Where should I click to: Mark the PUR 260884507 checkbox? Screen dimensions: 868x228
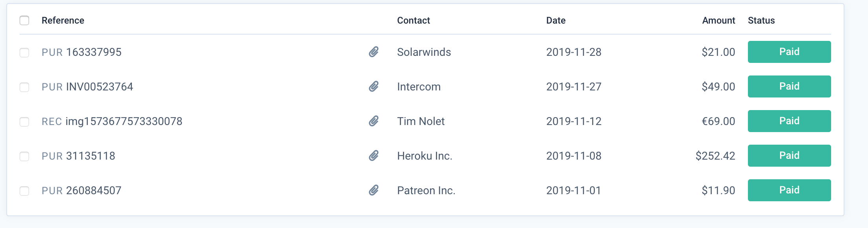coord(24,191)
